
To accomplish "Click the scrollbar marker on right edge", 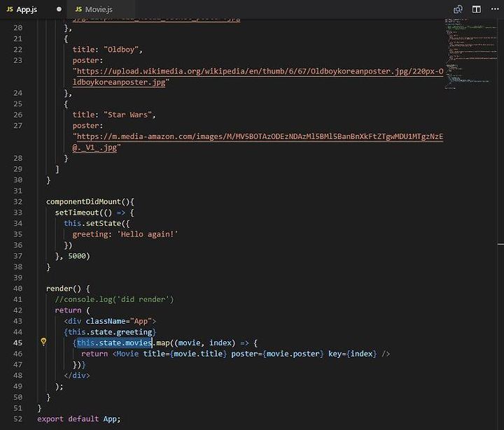I will (500, 245).
